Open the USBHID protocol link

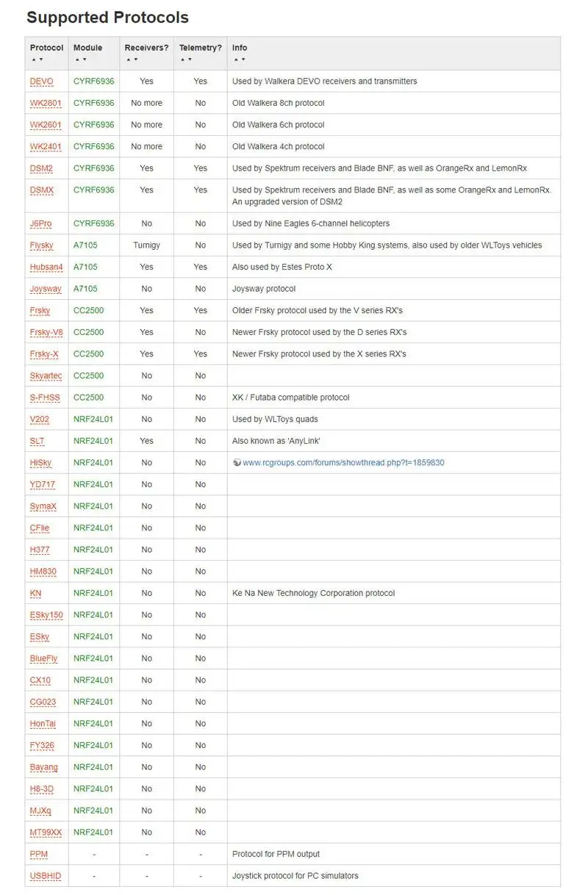[x=46, y=876]
